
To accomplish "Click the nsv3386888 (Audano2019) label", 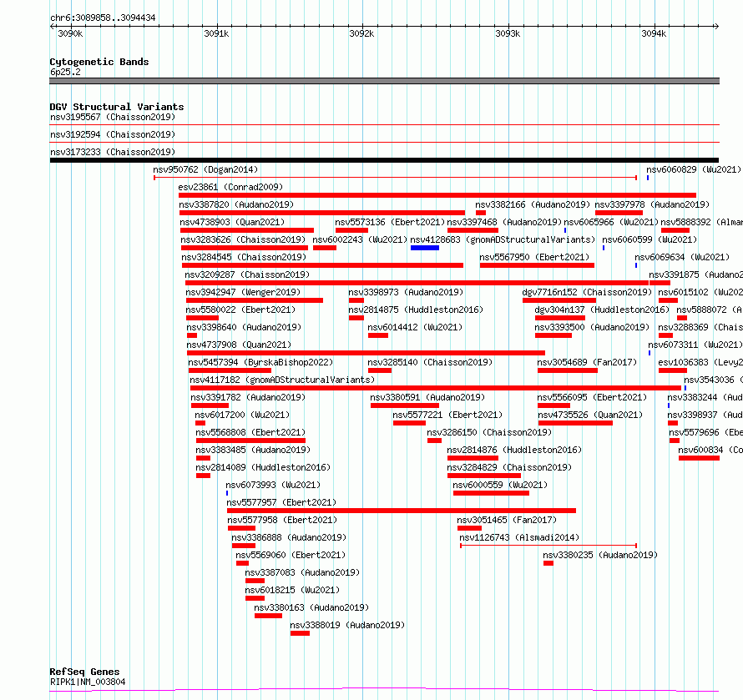I will coord(289,537).
